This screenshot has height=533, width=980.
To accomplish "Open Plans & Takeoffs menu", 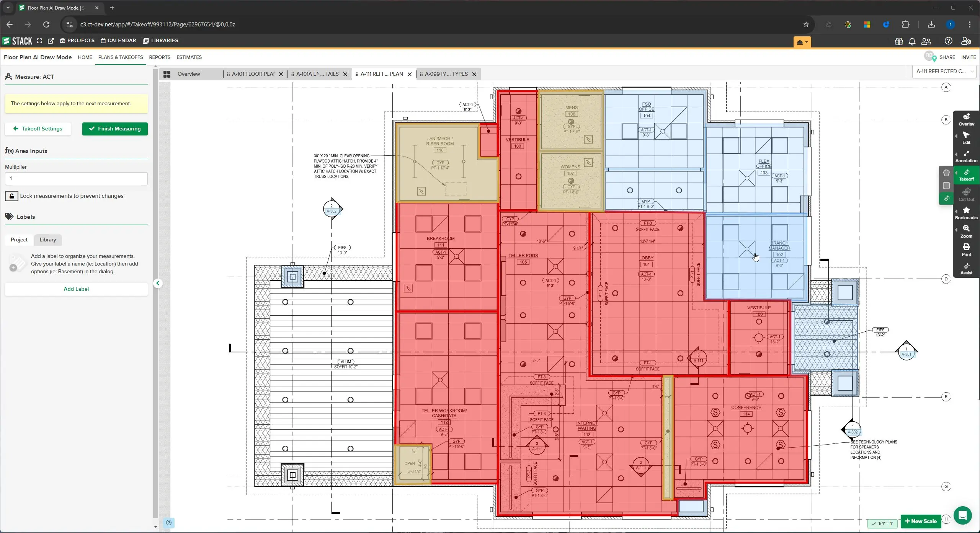I will [120, 57].
